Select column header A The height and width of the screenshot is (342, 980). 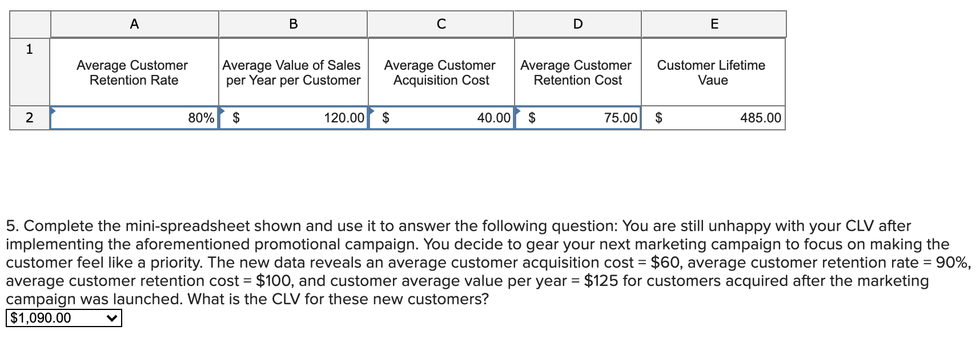pyautogui.click(x=134, y=23)
